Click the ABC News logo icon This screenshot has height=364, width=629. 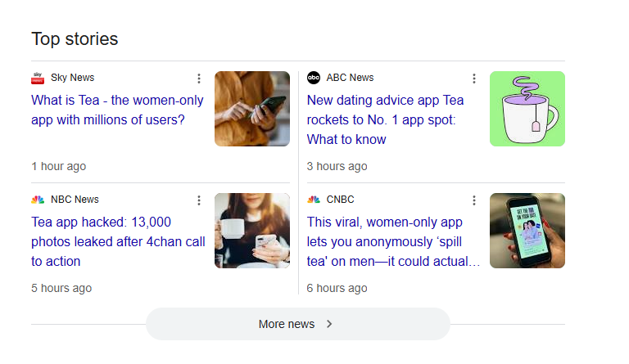[314, 78]
